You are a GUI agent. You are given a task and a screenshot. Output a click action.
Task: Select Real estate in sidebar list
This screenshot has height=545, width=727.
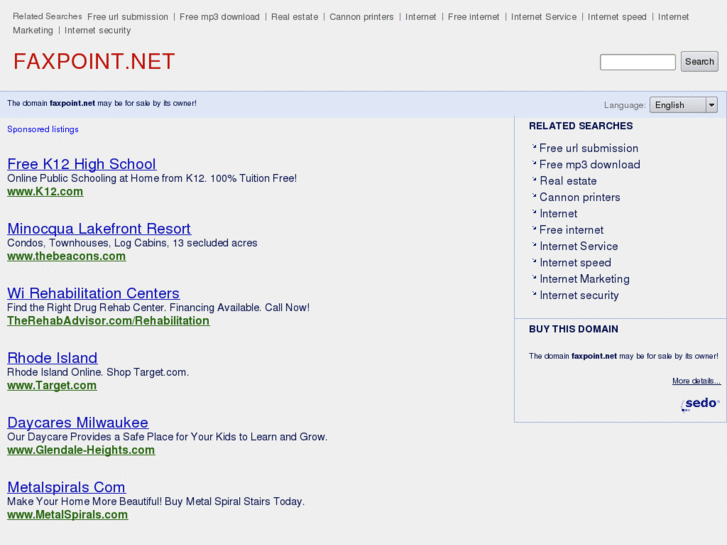[568, 181]
